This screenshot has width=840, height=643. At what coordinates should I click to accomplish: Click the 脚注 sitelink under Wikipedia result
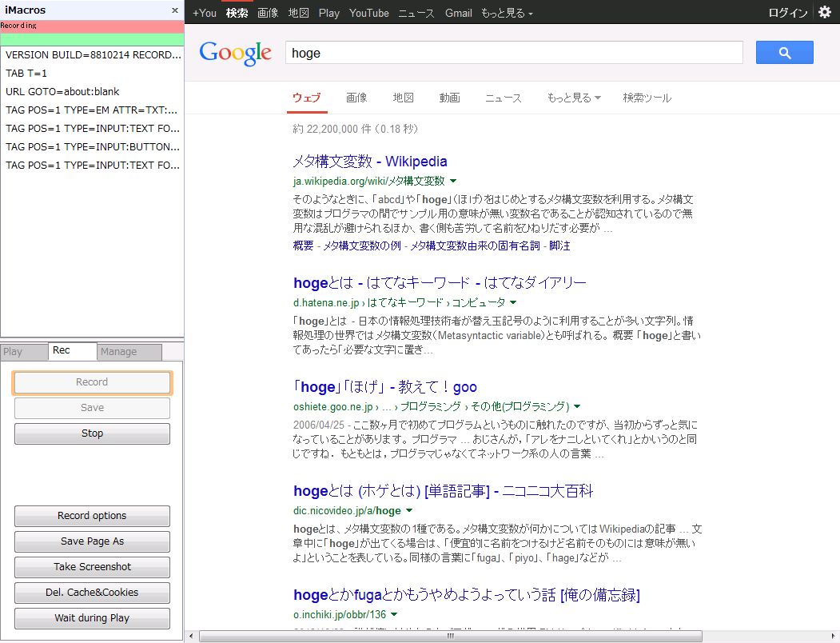pyautogui.click(x=559, y=246)
